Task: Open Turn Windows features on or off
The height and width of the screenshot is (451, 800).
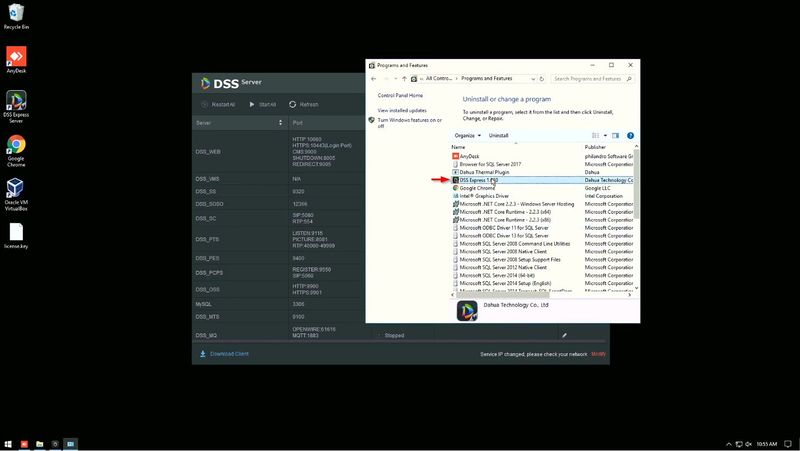Action: click(410, 123)
